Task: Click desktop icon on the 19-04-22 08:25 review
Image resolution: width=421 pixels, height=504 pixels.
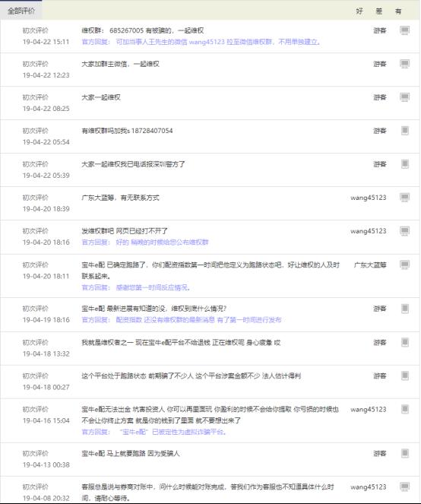Action: 404,97
